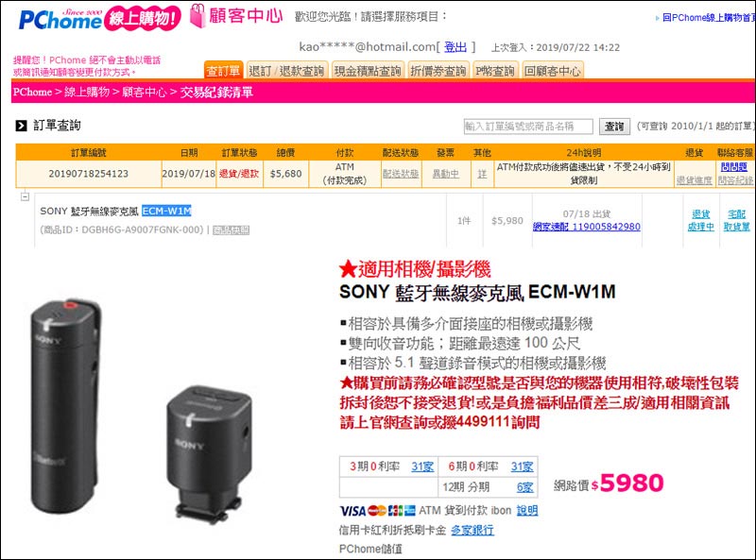Click the pink shopping bag icon
The width and height of the screenshot is (756, 560).
(x=198, y=15)
